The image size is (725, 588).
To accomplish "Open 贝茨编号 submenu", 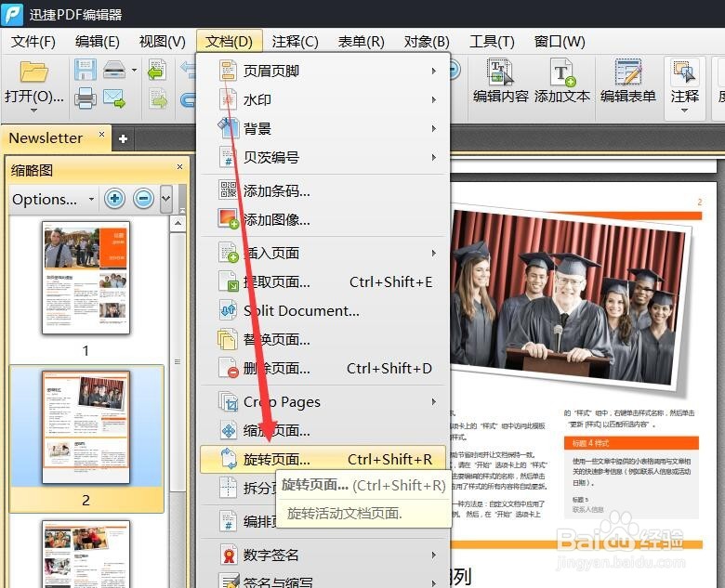I will (x=324, y=157).
